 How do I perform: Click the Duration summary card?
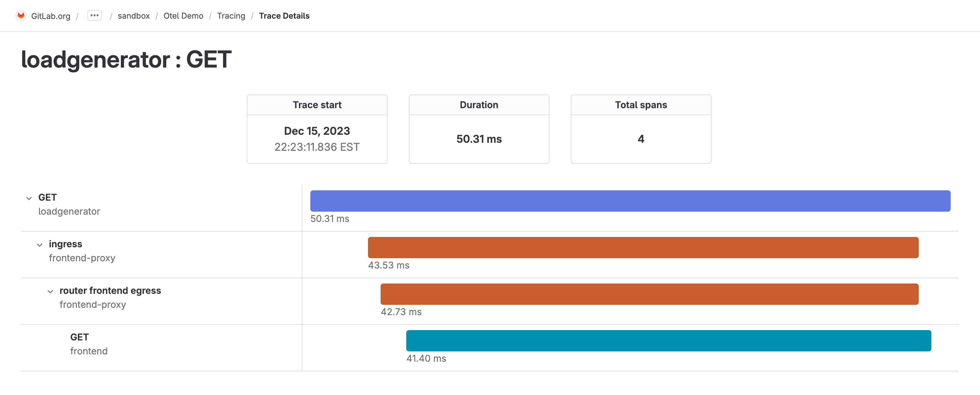[x=479, y=129]
